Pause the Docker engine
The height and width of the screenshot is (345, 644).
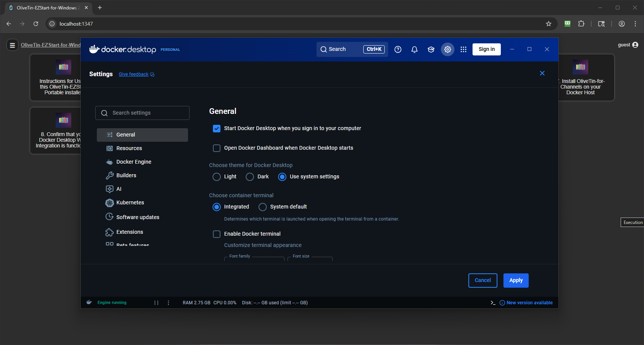click(156, 303)
